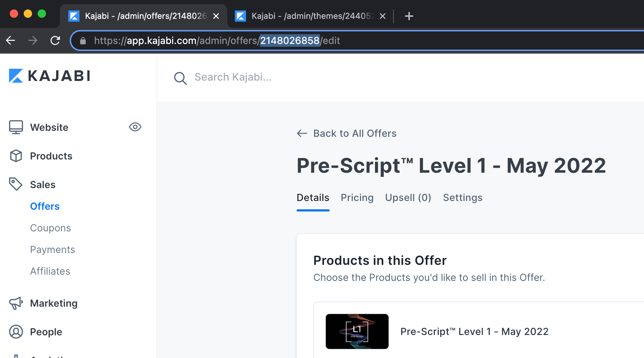The image size is (644, 358).
Task: Focus the Search Kajabi field
Action: [x=233, y=77]
